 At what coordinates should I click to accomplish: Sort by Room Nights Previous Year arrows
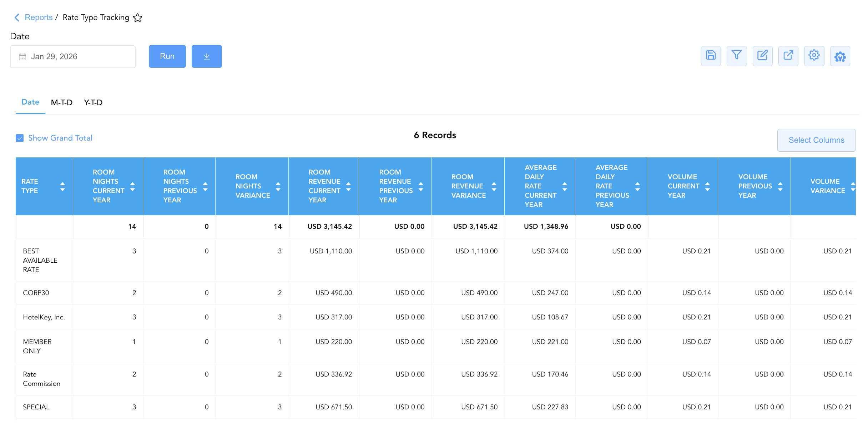click(205, 186)
